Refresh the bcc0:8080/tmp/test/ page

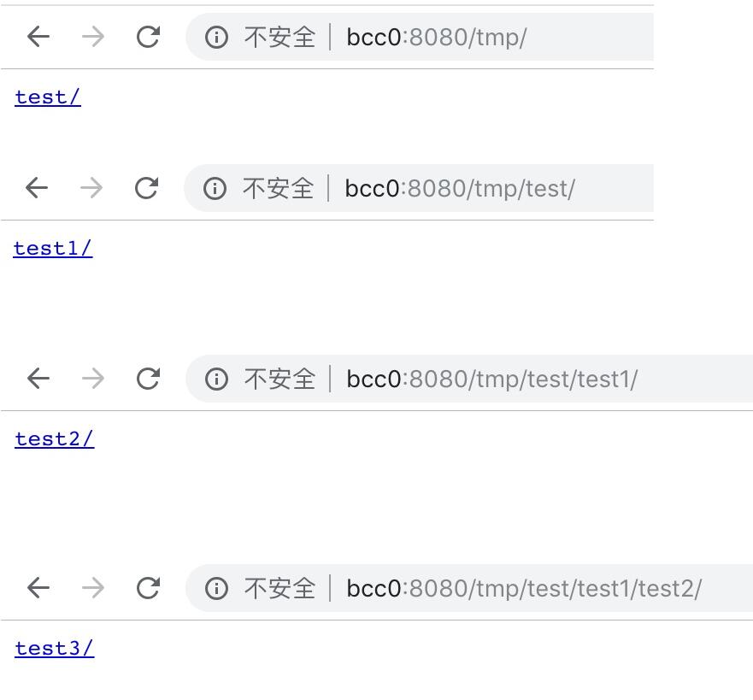tap(146, 188)
